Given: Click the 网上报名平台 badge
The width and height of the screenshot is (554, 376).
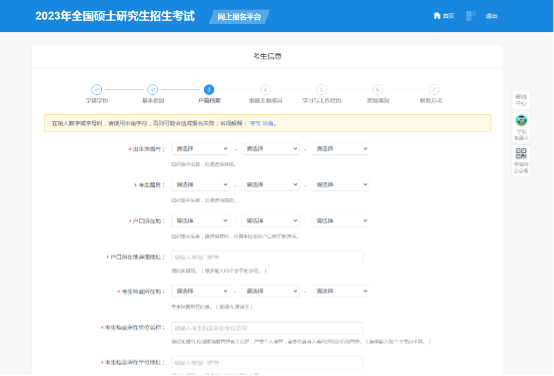Looking at the screenshot, I should [239, 17].
